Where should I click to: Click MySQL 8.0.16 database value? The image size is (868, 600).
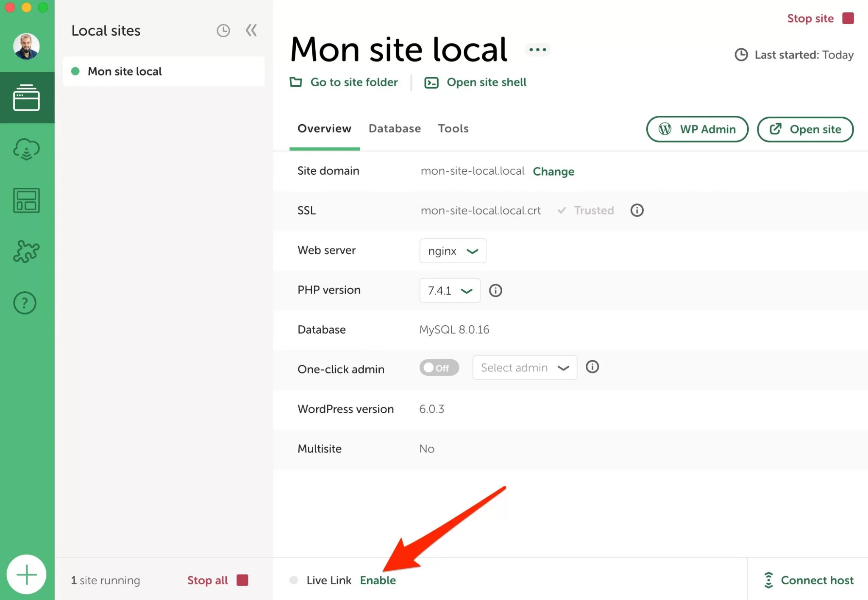click(x=454, y=329)
